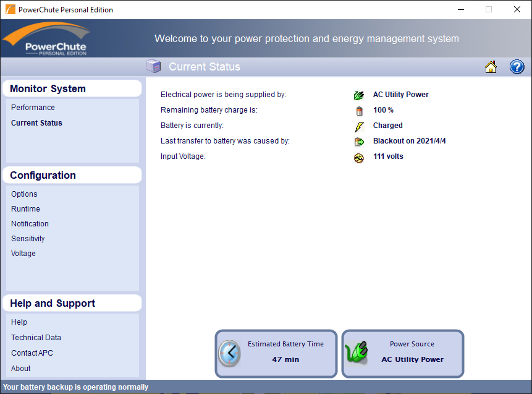
Task: Click the Configuration section header
Action: pyautogui.click(x=72, y=175)
